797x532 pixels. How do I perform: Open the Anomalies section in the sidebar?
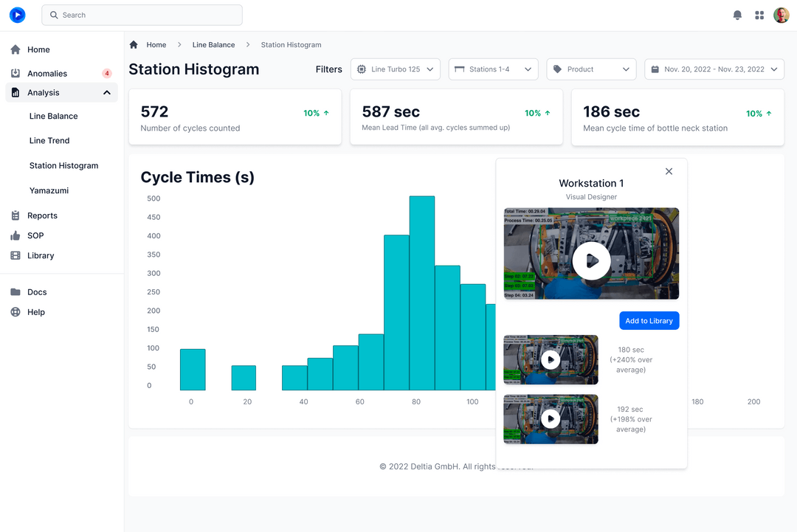point(46,73)
